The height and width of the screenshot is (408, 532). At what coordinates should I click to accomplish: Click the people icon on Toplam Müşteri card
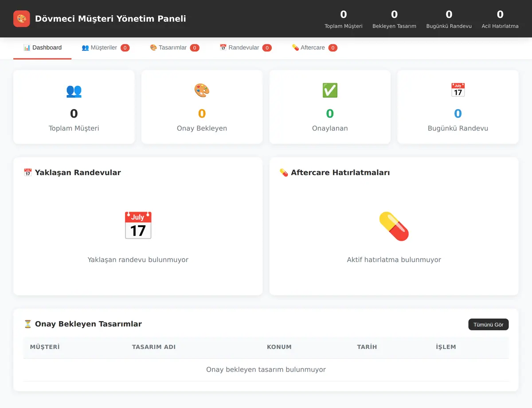point(74,90)
